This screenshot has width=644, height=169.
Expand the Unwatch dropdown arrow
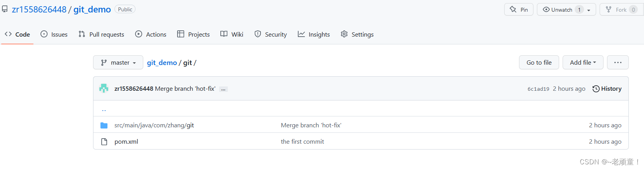589,10
